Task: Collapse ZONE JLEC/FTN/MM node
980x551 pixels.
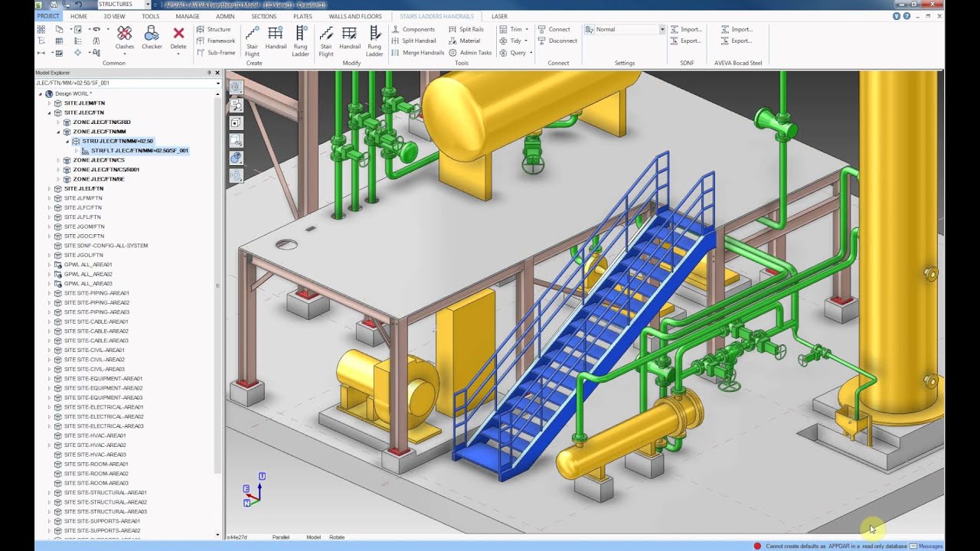Action: 58,132
